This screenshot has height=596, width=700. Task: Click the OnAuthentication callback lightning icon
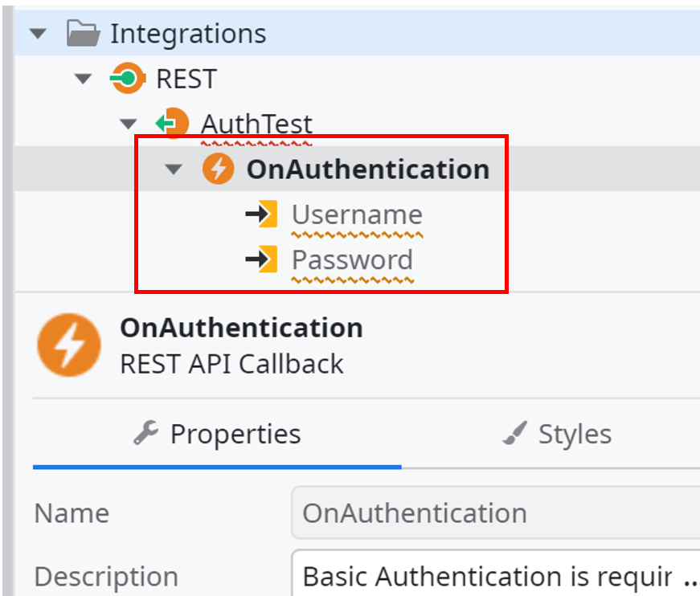pyautogui.click(x=218, y=169)
